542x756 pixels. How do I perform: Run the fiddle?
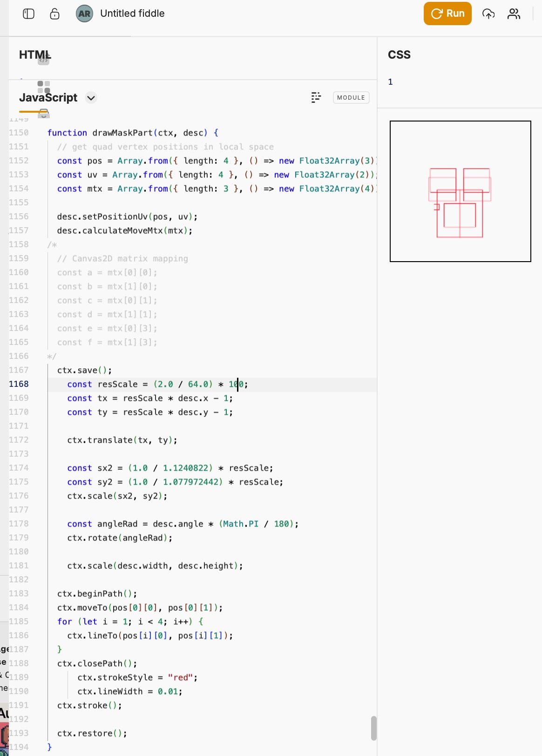pos(447,13)
